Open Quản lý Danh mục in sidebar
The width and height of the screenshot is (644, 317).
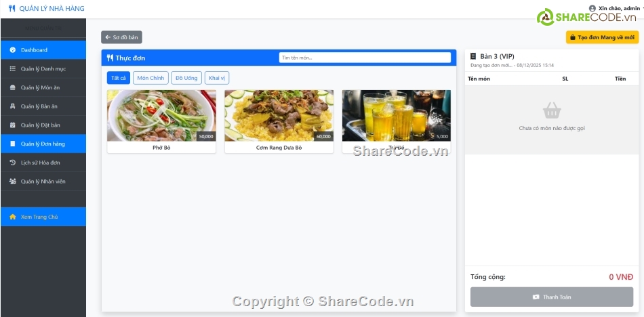point(43,68)
